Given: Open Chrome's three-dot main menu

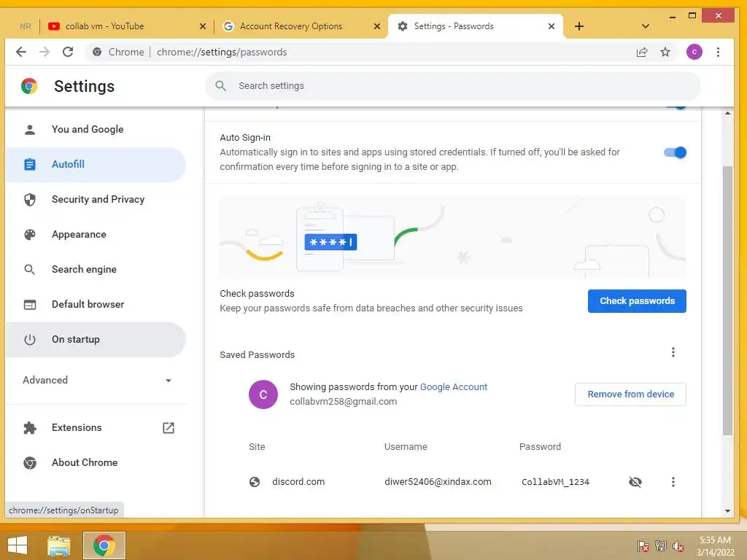Looking at the screenshot, I should point(718,52).
